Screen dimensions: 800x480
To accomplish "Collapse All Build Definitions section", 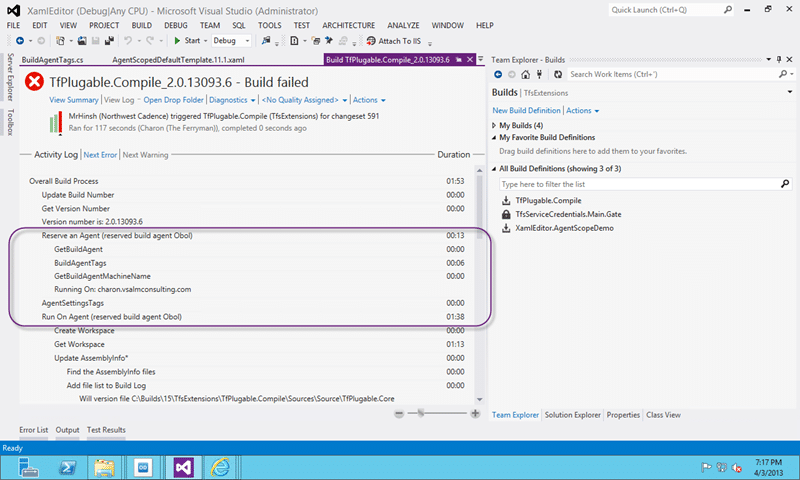I will (494, 169).
